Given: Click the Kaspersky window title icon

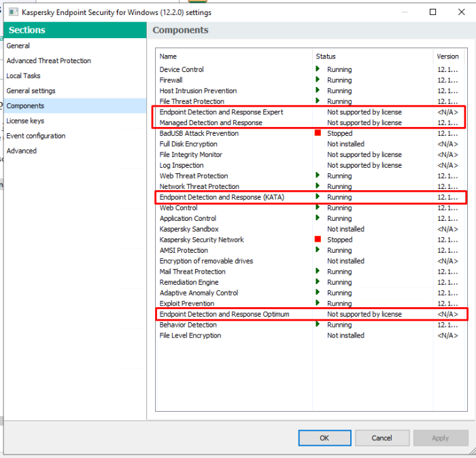Looking at the screenshot, I should (x=14, y=12).
